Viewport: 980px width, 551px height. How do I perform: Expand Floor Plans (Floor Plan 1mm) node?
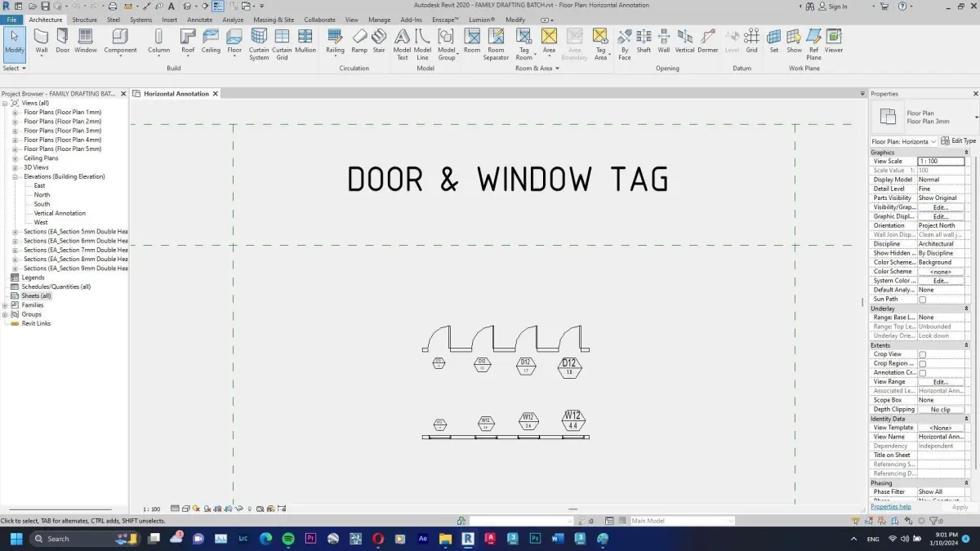point(15,113)
